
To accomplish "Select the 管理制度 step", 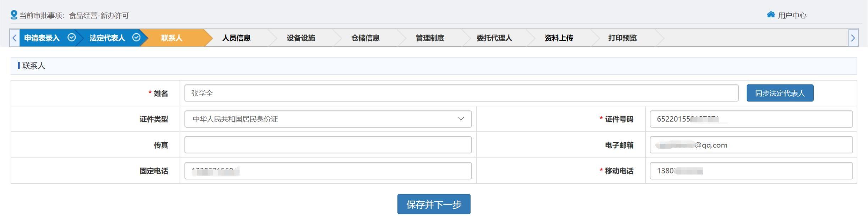I will point(430,38).
